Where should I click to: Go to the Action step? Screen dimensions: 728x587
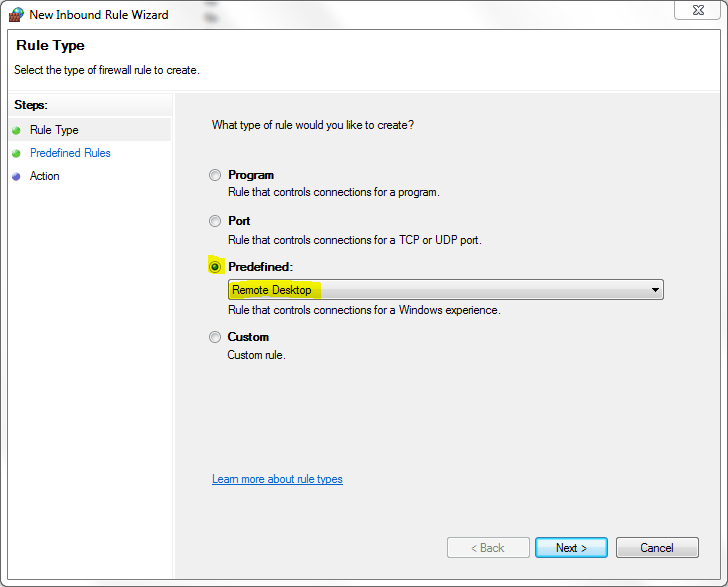[45, 176]
